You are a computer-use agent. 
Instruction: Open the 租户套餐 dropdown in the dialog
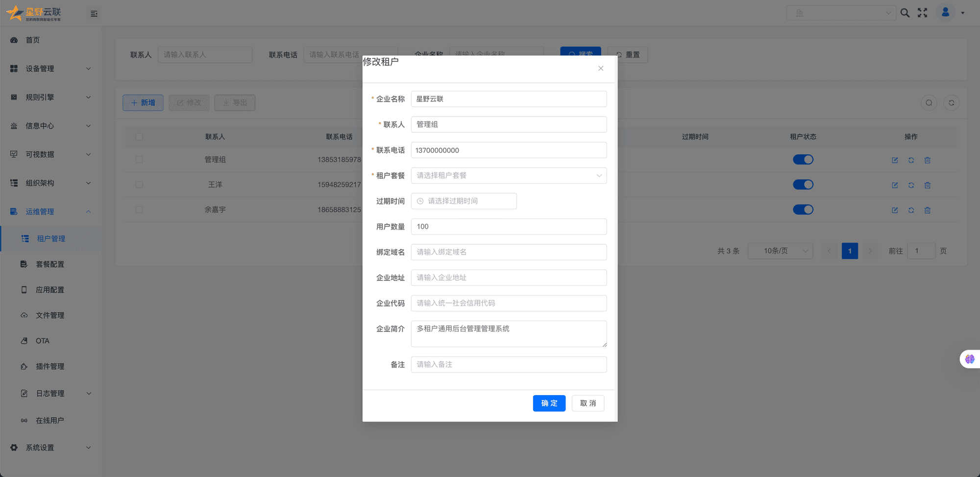tap(509, 176)
